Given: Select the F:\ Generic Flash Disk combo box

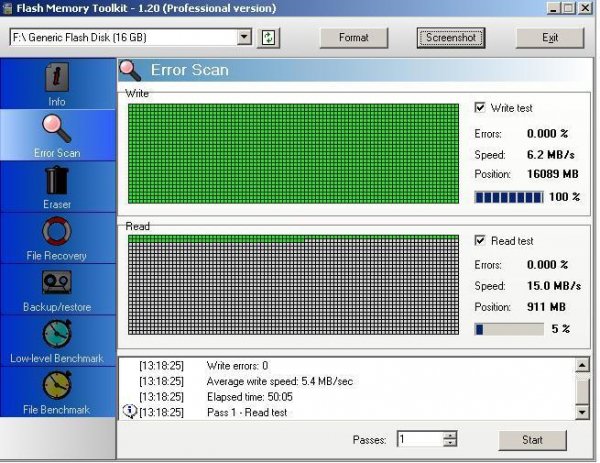Looking at the screenshot, I should [130, 37].
